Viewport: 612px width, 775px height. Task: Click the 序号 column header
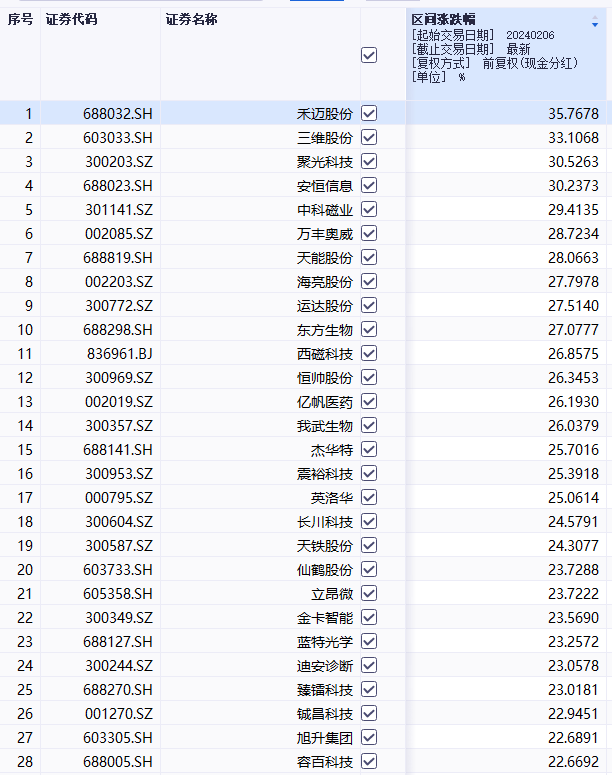(x=20, y=19)
